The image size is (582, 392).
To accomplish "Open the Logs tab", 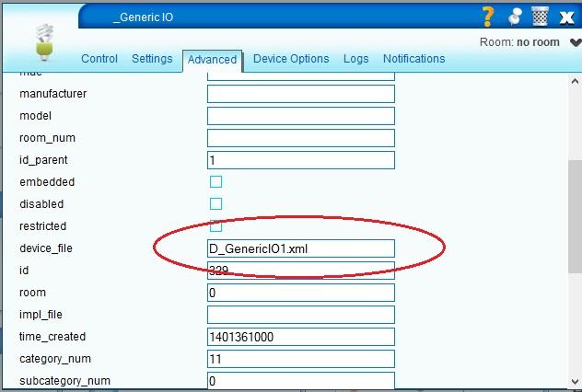I will click(356, 59).
